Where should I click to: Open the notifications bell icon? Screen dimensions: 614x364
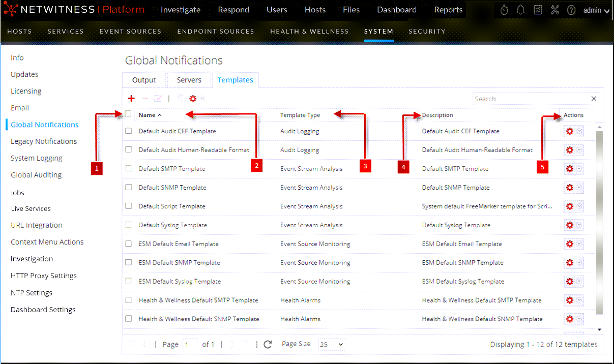(x=521, y=10)
